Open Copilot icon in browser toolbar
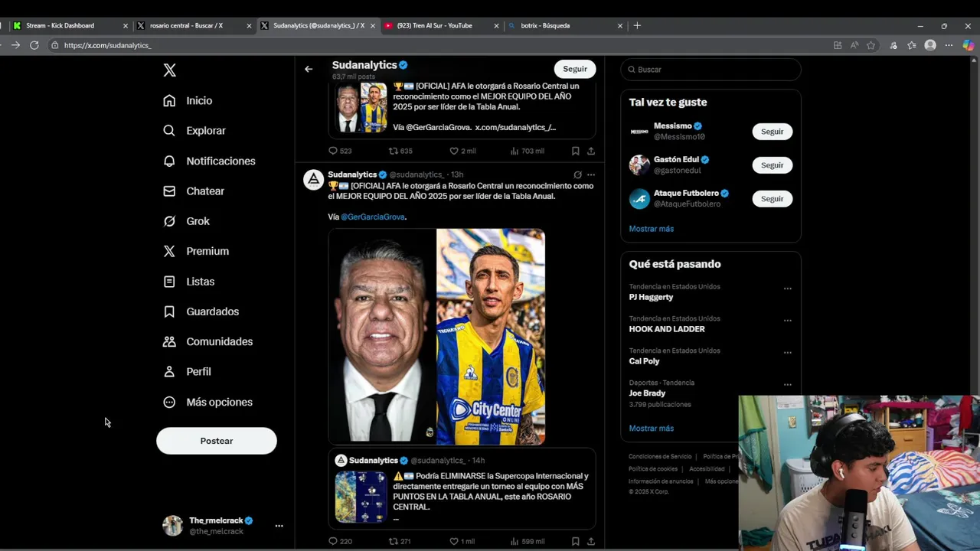The width and height of the screenshot is (980, 551). (x=969, y=45)
